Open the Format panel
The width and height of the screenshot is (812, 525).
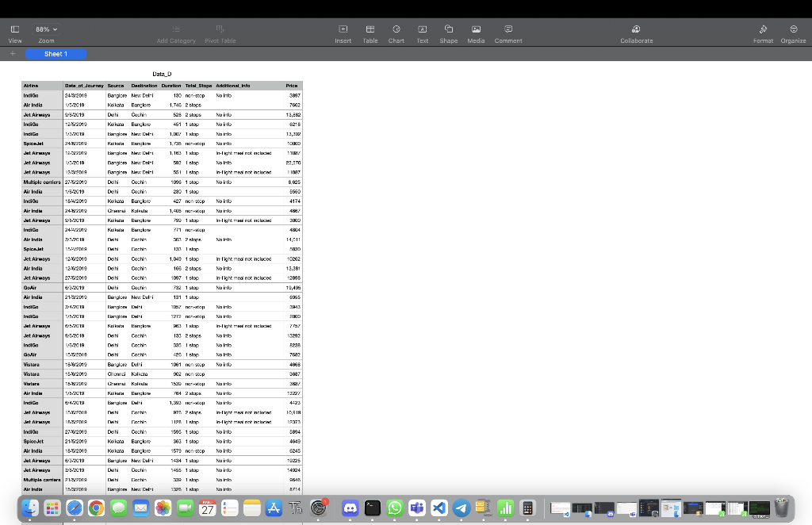pyautogui.click(x=763, y=32)
